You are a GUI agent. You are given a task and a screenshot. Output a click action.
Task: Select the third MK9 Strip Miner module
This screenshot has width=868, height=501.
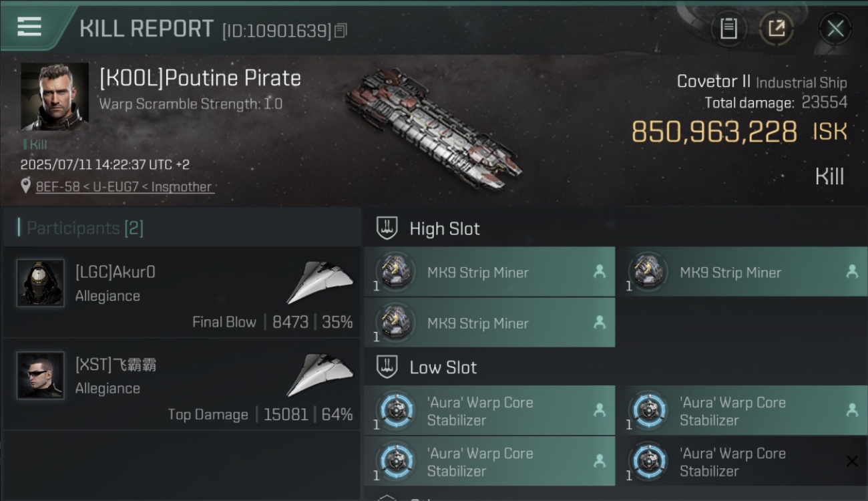point(489,323)
